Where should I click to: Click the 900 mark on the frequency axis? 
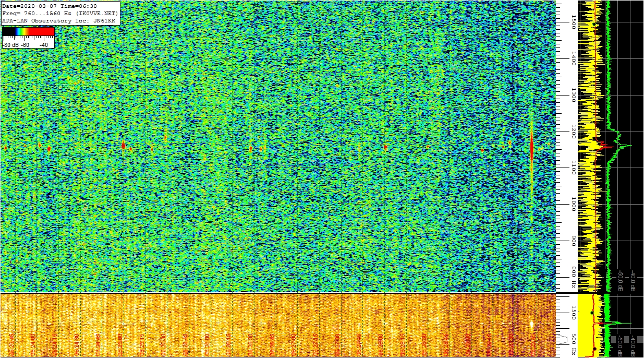(x=573, y=241)
